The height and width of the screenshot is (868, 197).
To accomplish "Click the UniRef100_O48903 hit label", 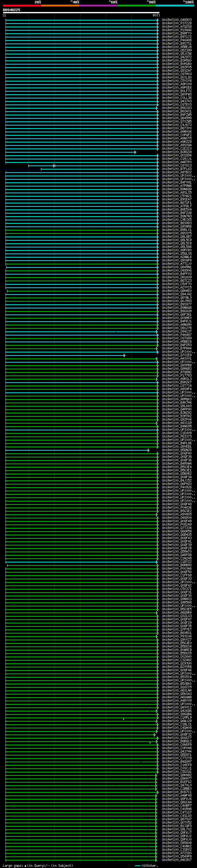I will (x=177, y=20).
